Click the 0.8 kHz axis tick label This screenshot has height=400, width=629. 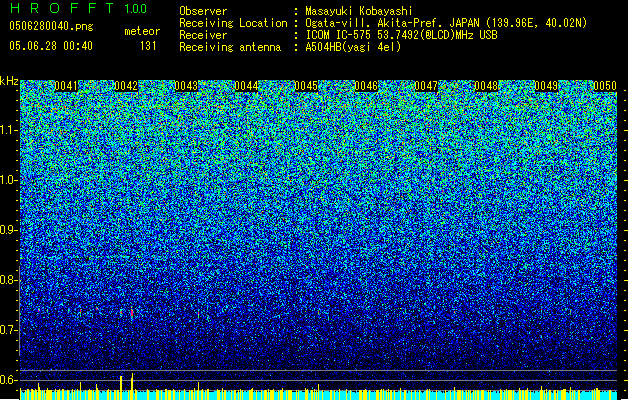pyautogui.click(x=8, y=280)
